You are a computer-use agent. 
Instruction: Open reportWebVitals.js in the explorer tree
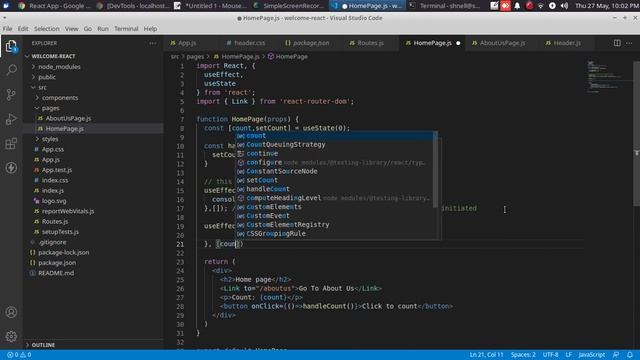(x=68, y=211)
